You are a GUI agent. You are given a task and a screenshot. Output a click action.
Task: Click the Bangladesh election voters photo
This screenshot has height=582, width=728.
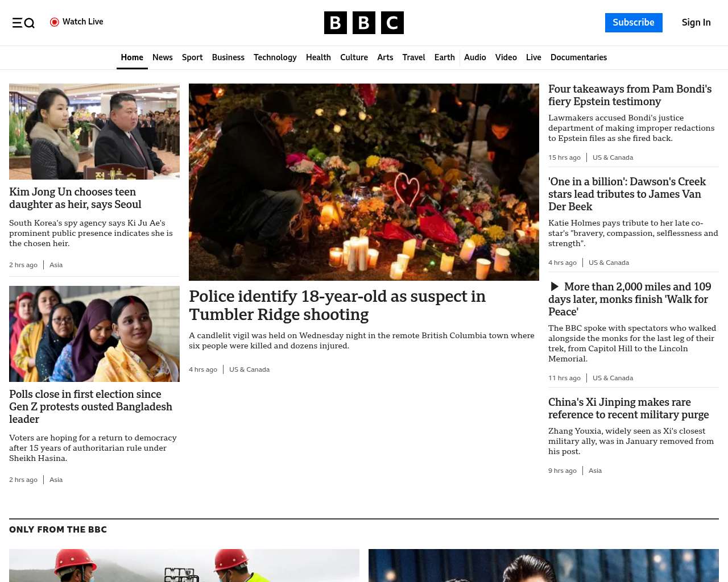[94, 334]
